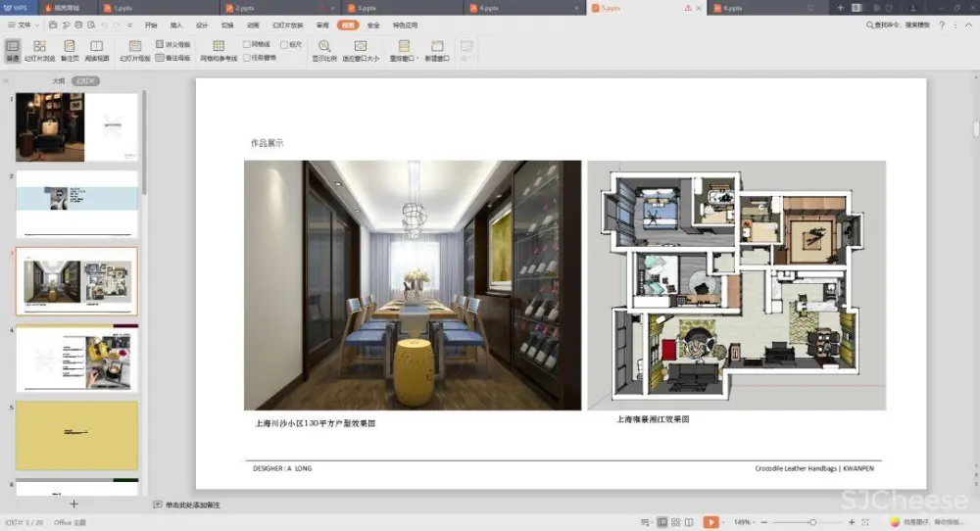The width and height of the screenshot is (980, 531).
Task: Open the Design tab (设计)
Action: point(202,25)
